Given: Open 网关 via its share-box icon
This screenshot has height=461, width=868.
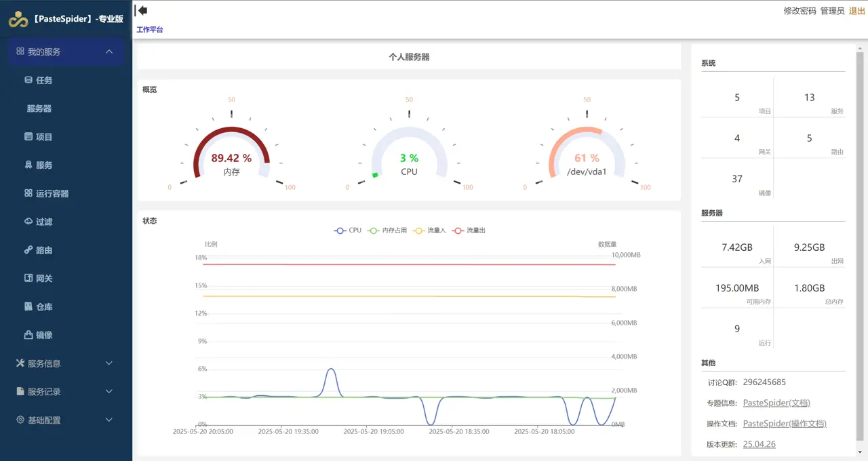Looking at the screenshot, I should [28, 278].
